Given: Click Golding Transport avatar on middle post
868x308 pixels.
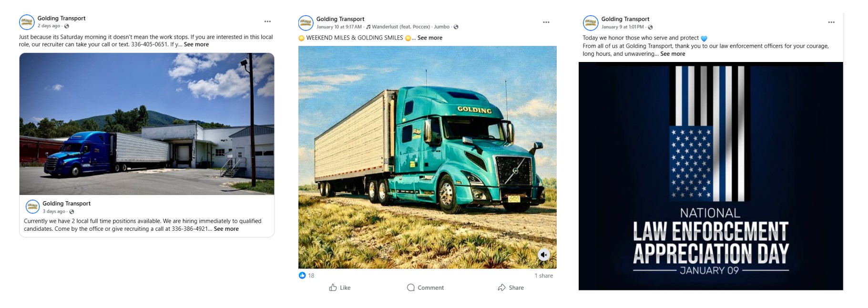Looking at the screenshot, I should (x=306, y=23).
